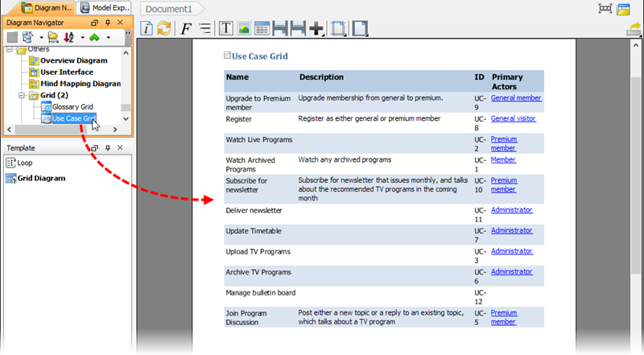This screenshot has height=355, width=644.
Task: Click the document scrollbar up arrow
Action: coord(636,45)
